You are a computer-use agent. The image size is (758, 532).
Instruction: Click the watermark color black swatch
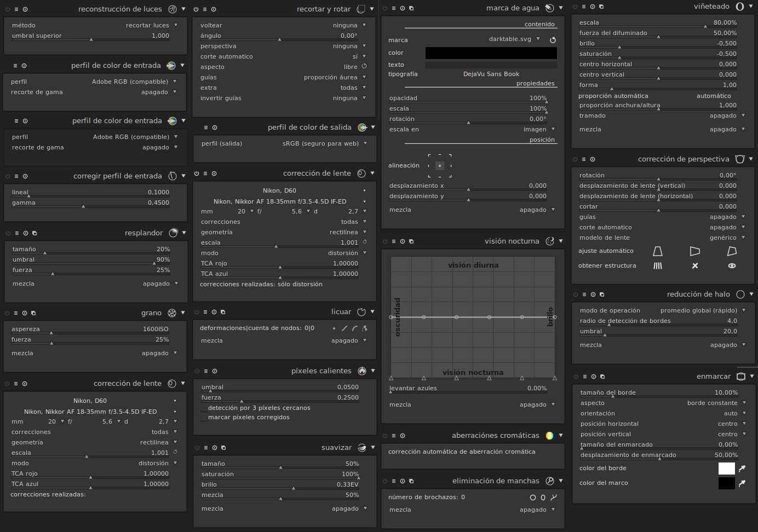pos(491,53)
